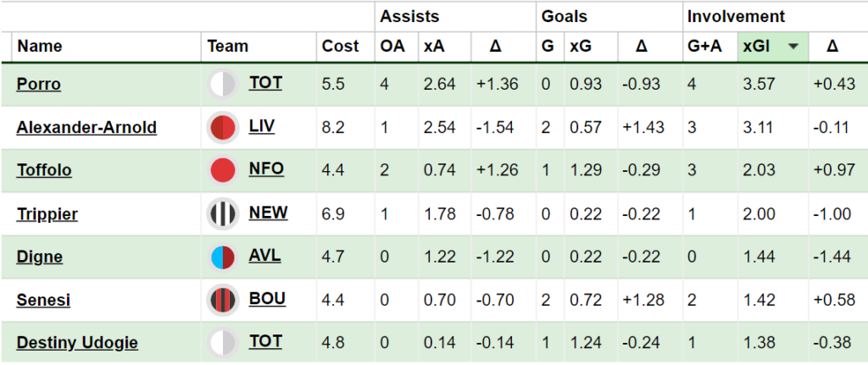Open Alexander-Arnold player link
This screenshot has height=365, width=868.
[x=86, y=128]
